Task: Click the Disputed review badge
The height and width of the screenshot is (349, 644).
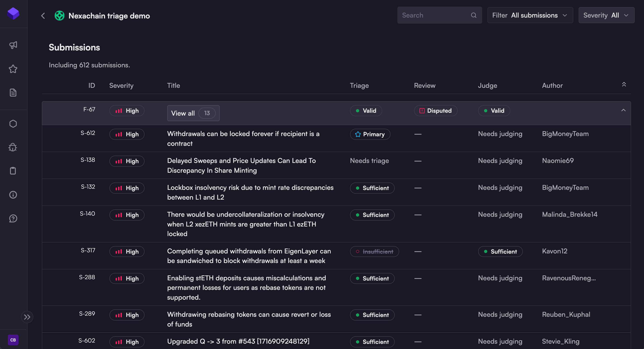Action: point(435,111)
